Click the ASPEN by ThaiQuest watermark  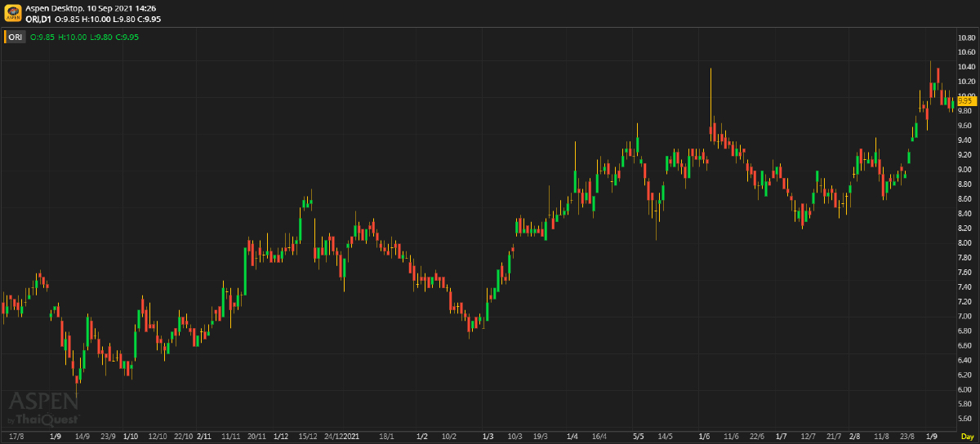coord(43,408)
